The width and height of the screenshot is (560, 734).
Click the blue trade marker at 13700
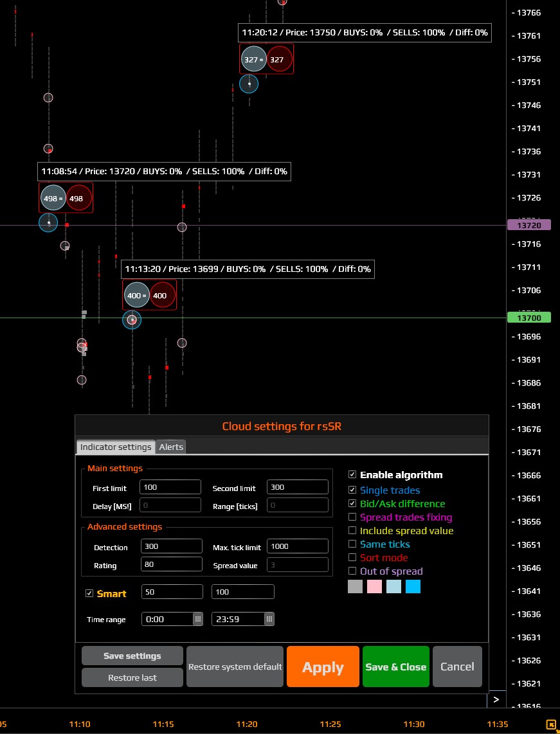(x=132, y=319)
